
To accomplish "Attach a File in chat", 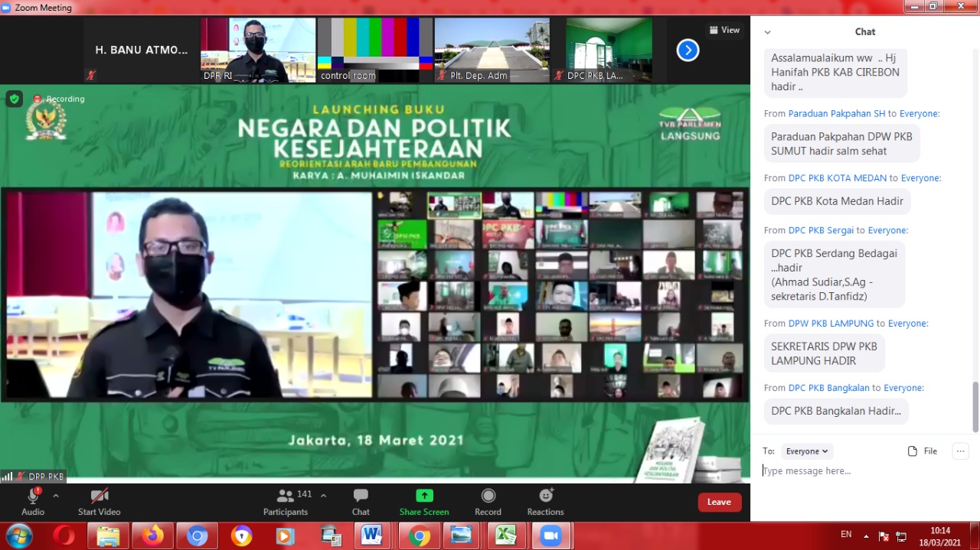I will point(923,451).
